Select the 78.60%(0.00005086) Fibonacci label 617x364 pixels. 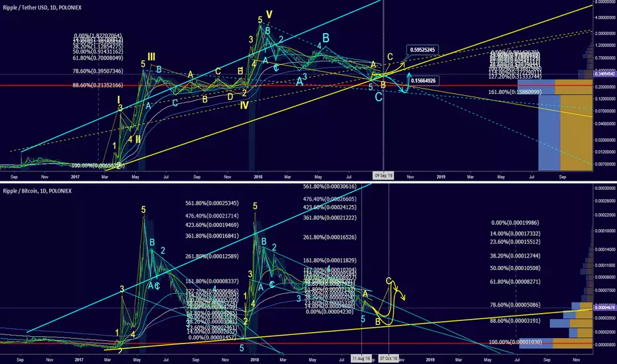[x=515, y=305]
